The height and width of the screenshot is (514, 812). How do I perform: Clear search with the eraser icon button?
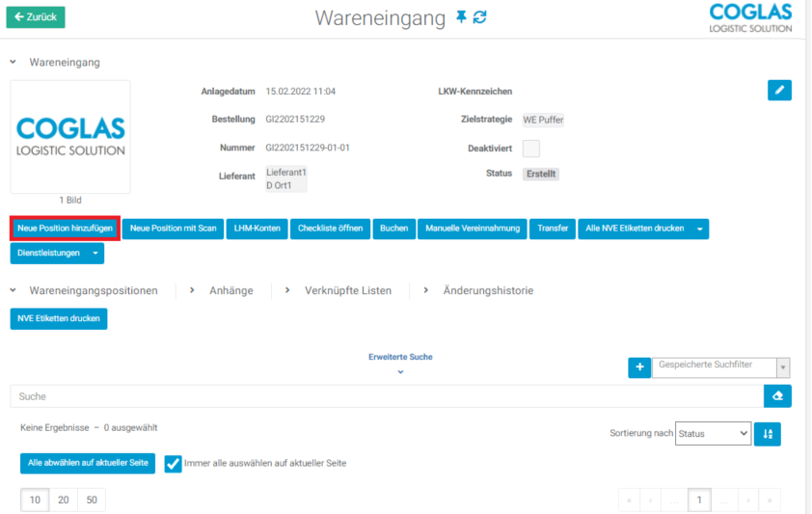point(777,396)
